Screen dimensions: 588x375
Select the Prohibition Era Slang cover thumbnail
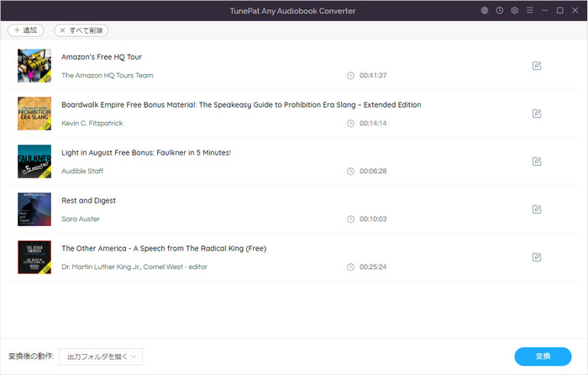coord(34,114)
